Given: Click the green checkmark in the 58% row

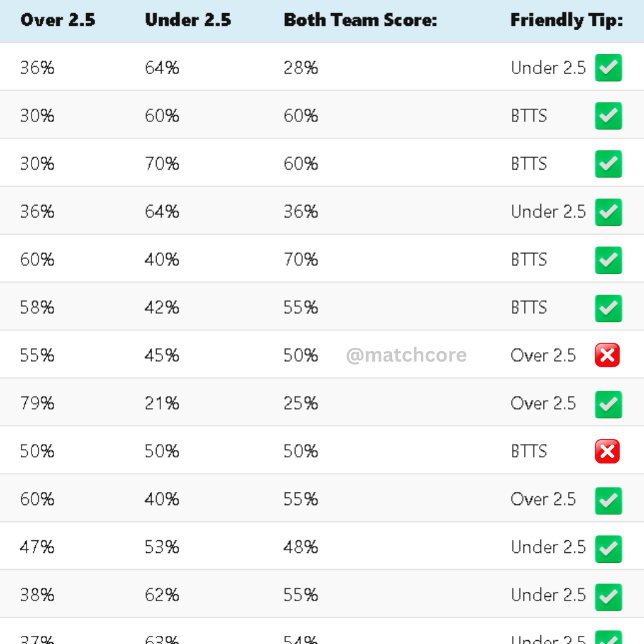Looking at the screenshot, I should pyautogui.click(x=608, y=308).
